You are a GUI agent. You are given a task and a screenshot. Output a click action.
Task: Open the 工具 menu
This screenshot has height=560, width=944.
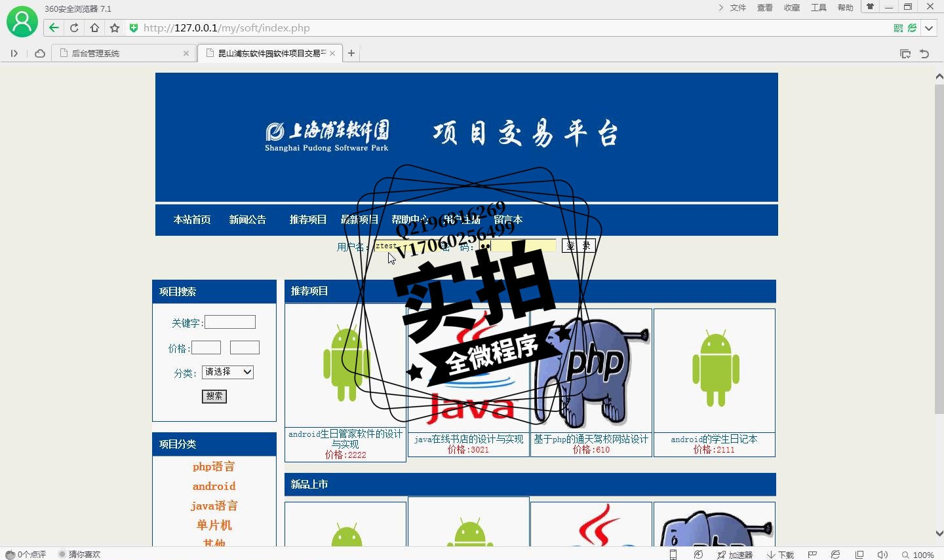click(819, 8)
